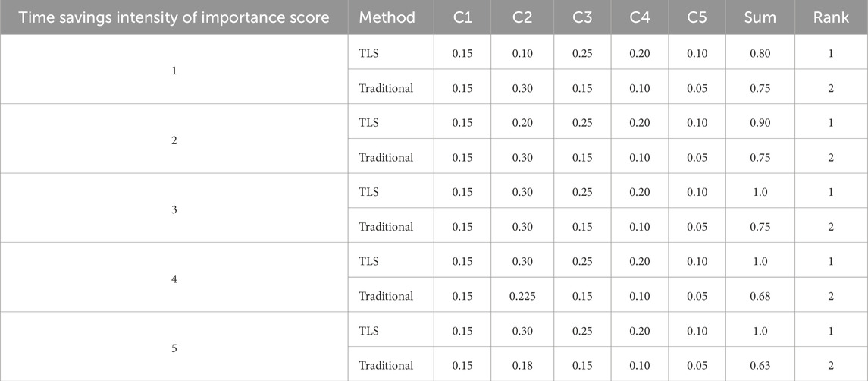
Task: Click the 'Time savings intensity of importance score' header
Action: click(x=174, y=17)
